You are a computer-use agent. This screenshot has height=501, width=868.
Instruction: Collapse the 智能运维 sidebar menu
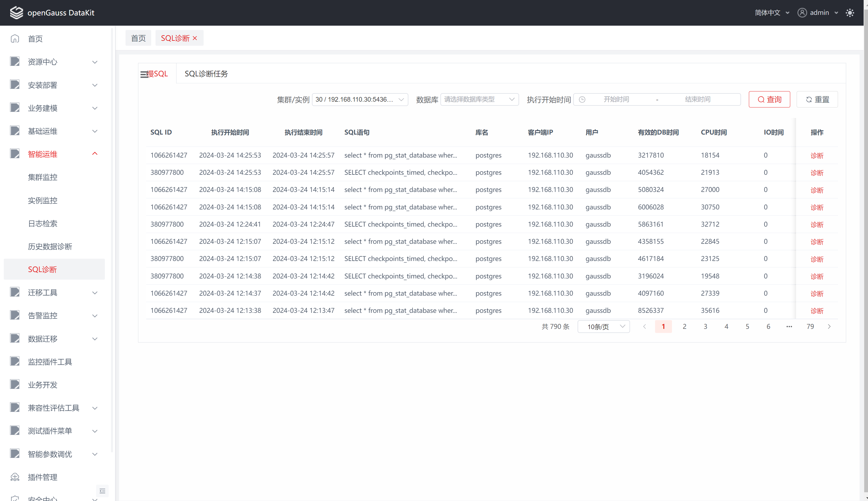click(x=95, y=154)
